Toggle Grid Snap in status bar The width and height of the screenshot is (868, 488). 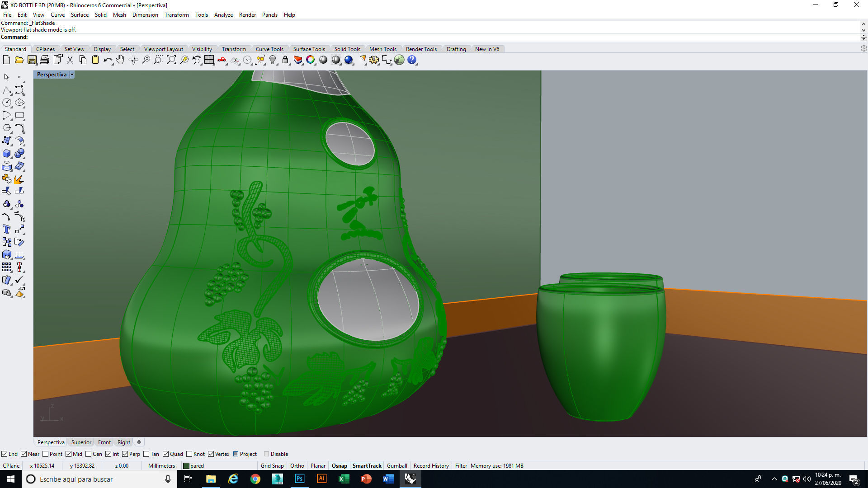click(272, 466)
